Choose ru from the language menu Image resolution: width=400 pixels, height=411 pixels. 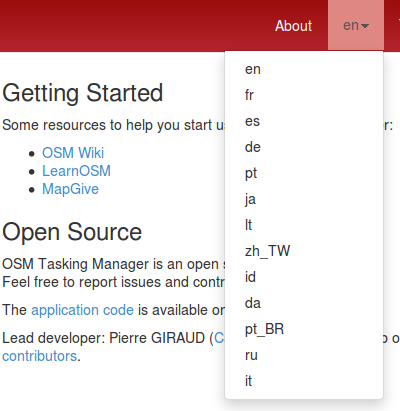click(304, 355)
